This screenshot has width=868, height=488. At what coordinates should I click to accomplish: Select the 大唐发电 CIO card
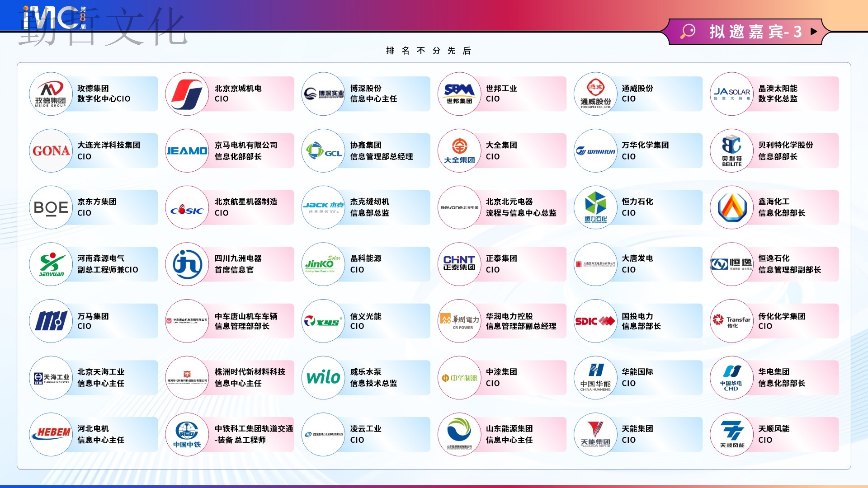pos(638,264)
